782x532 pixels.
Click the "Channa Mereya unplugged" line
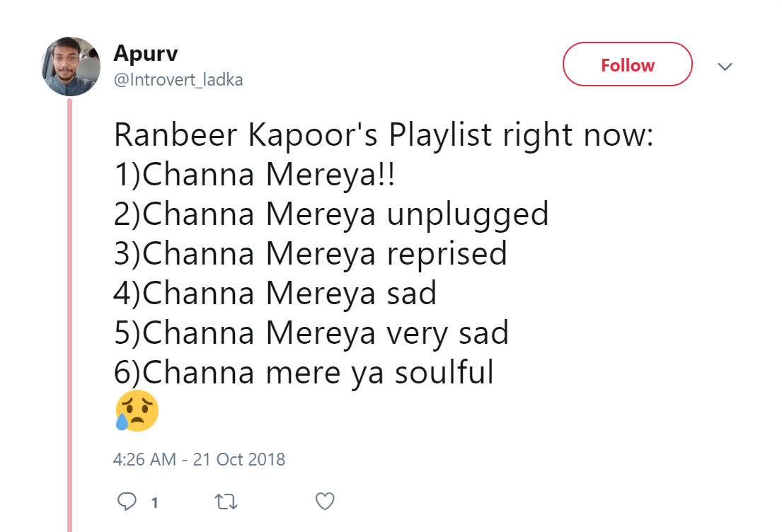pos(331,214)
